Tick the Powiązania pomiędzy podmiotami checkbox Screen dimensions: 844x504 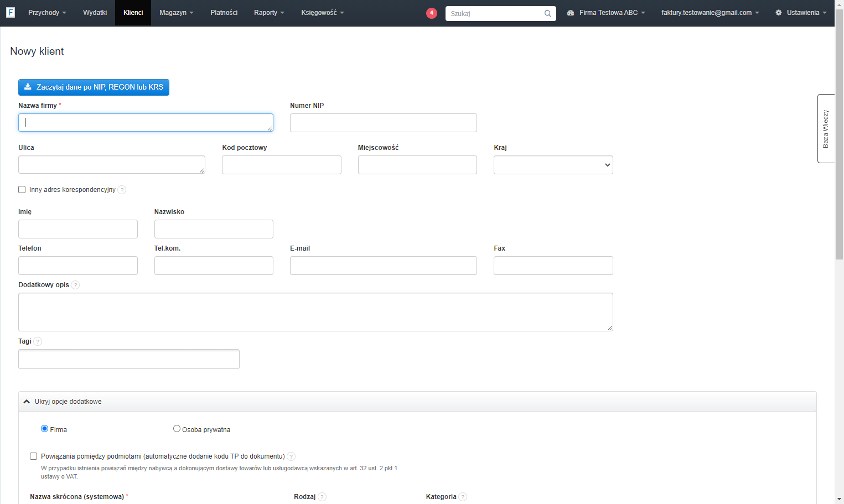coord(34,456)
